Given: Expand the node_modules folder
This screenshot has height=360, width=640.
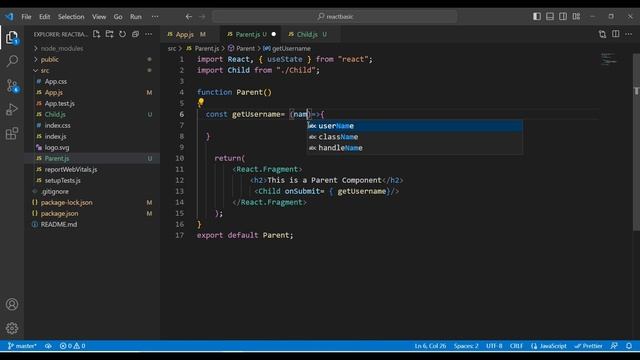Looking at the screenshot, I should [92, 48].
